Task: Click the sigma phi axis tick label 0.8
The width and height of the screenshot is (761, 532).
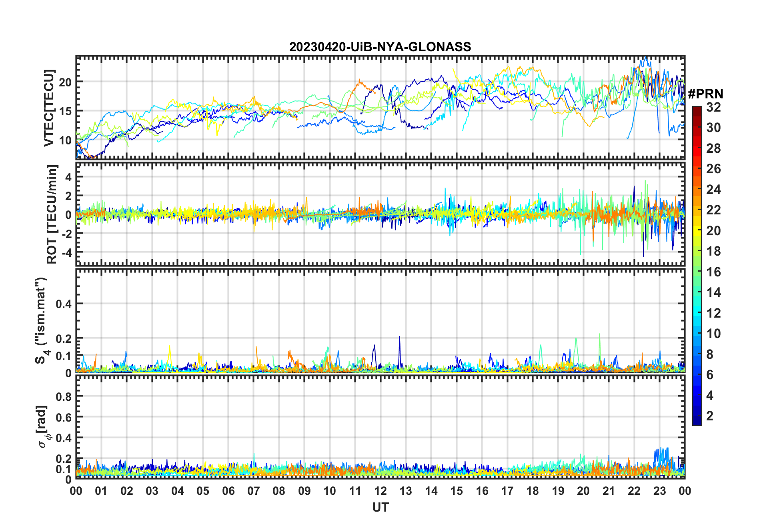Action: tap(64, 396)
